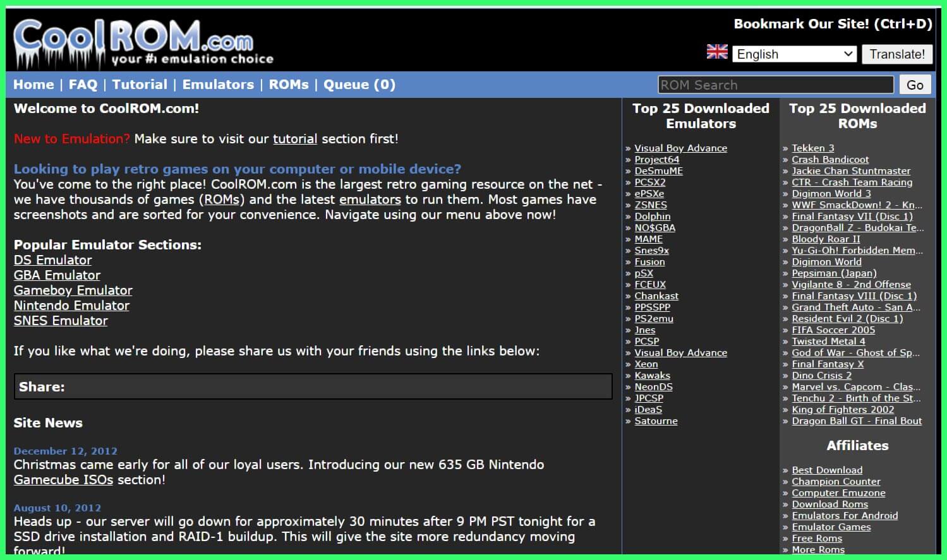947x560 pixels.
Task: Open Pepsiman (Japan) ROM link
Action: [834, 273]
